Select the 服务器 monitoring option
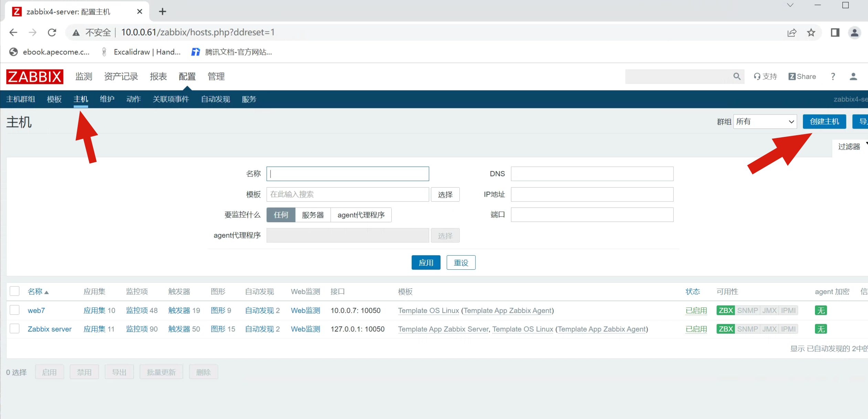Viewport: 868px width, 419px height. coord(313,215)
